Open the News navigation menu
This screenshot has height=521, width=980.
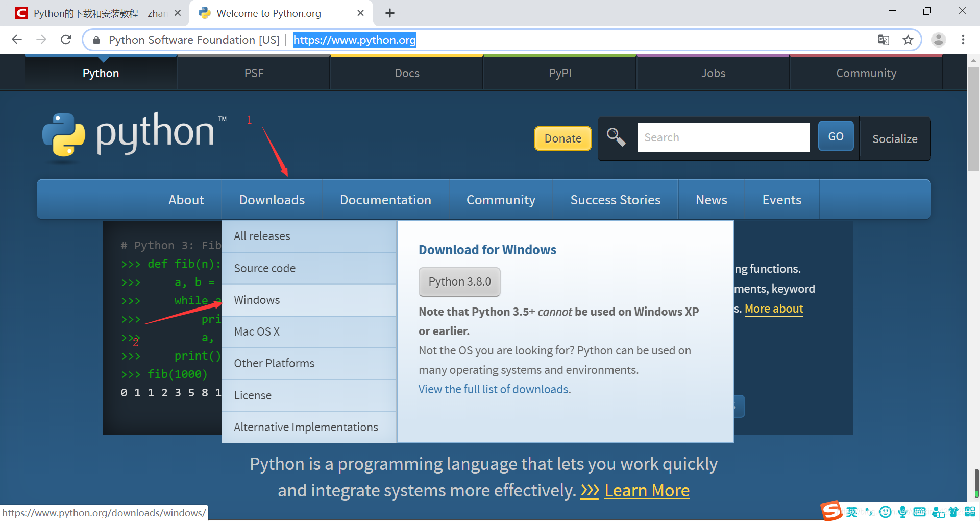(712, 200)
